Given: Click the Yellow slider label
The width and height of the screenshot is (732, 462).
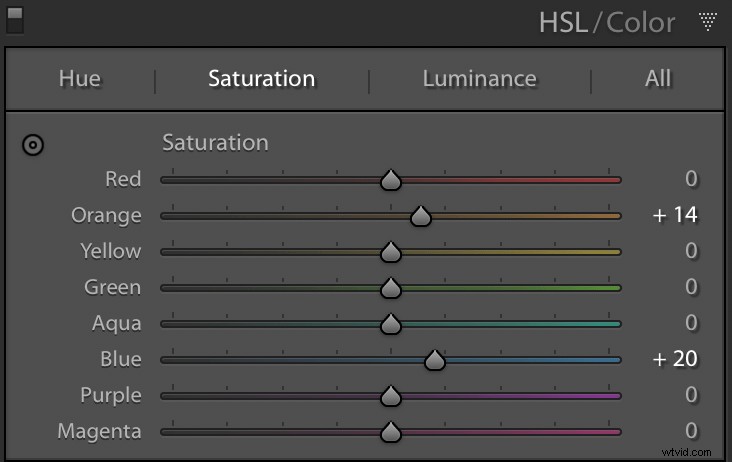Looking at the screenshot, I should coord(111,251).
